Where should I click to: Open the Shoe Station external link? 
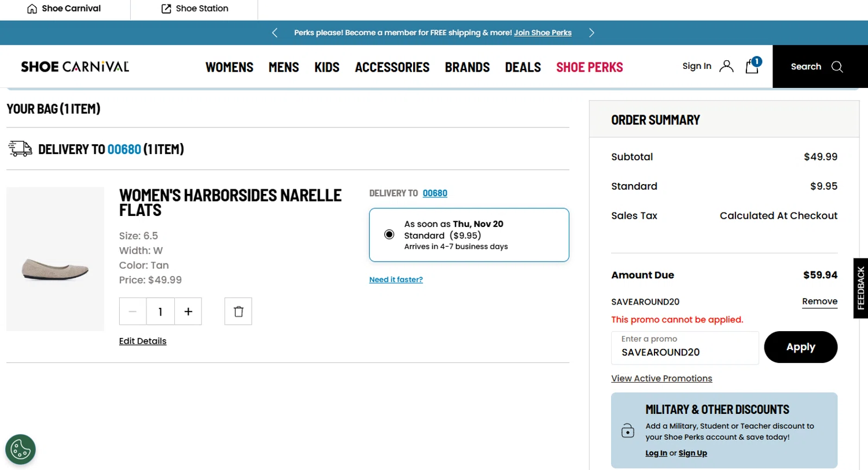point(194,9)
